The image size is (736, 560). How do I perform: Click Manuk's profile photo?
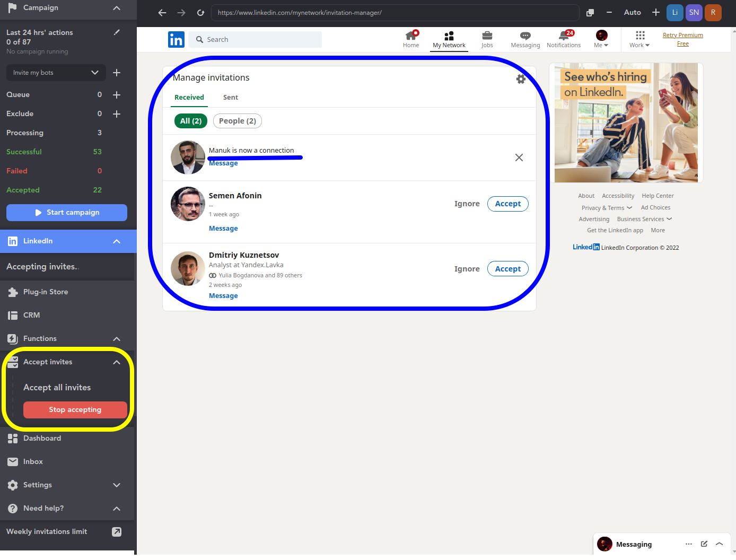coord(188,157)
